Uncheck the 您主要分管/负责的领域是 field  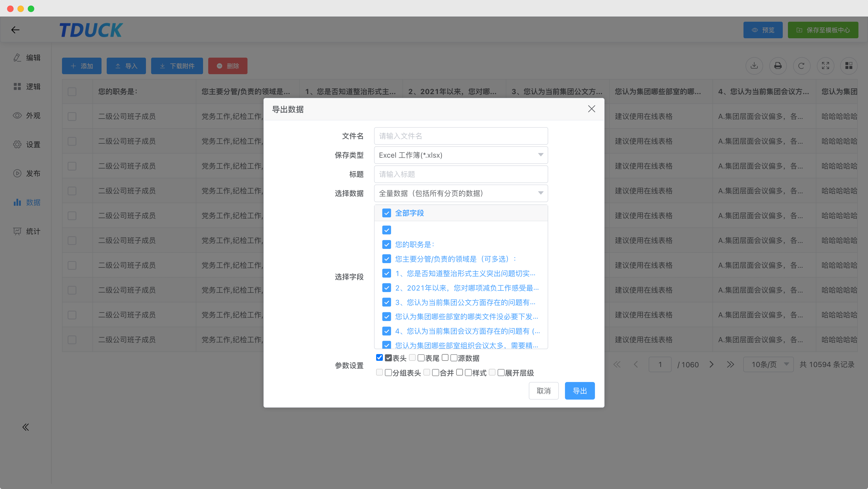[x=386, y=259]
